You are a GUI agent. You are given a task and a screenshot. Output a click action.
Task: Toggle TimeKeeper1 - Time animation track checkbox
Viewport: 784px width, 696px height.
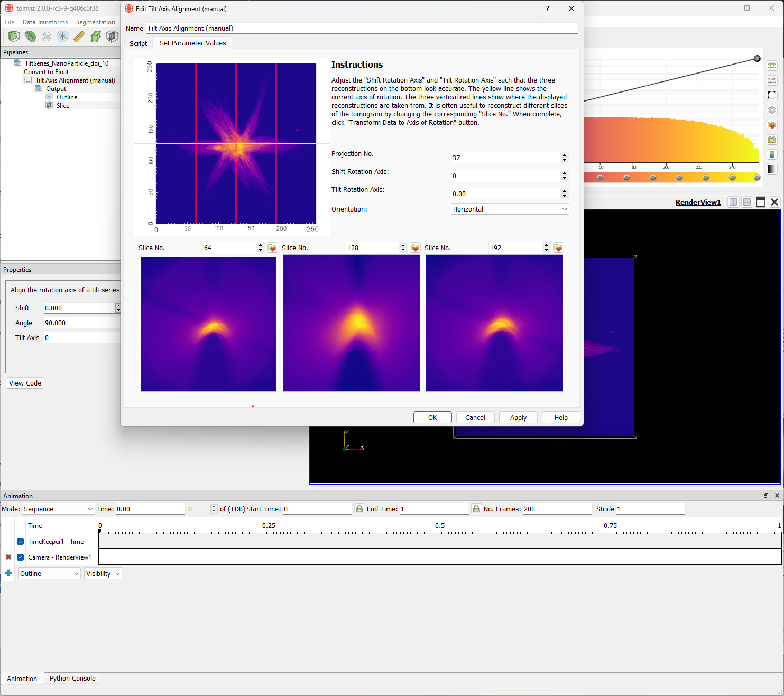tap(20, 541)
